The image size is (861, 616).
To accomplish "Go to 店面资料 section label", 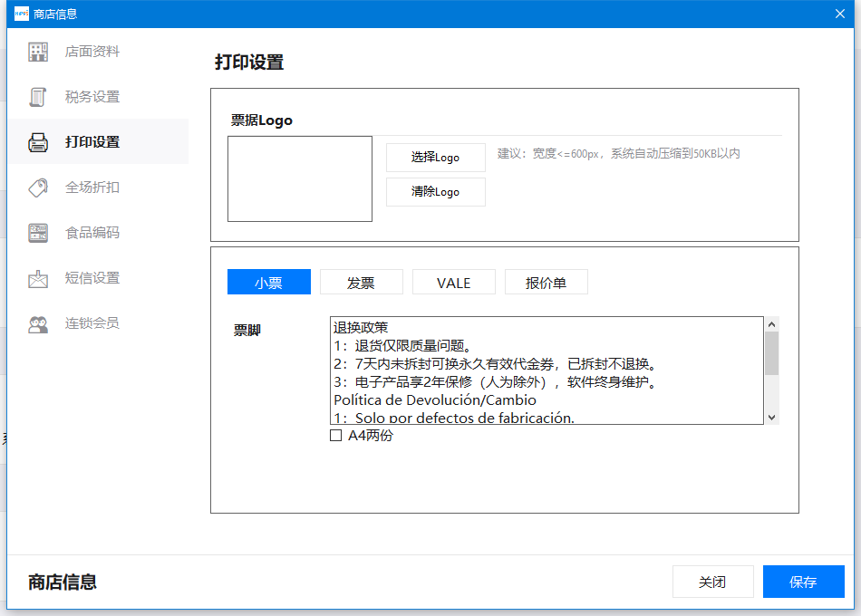I will (x=92, y=52).
